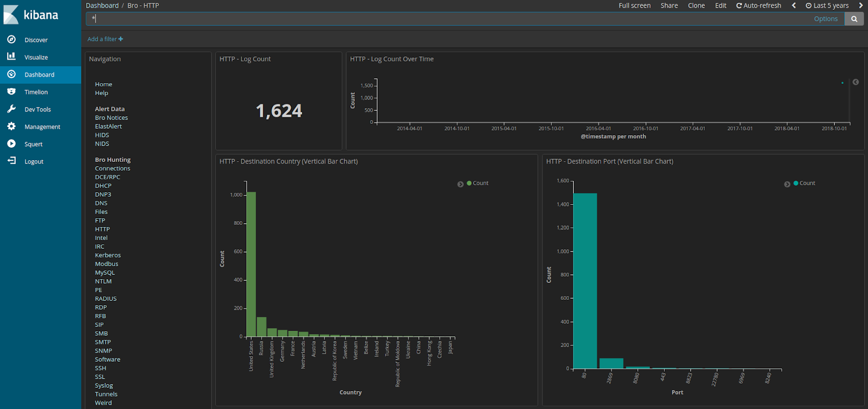Click the port 80 bar in port chart

click(x=585, y=281)
